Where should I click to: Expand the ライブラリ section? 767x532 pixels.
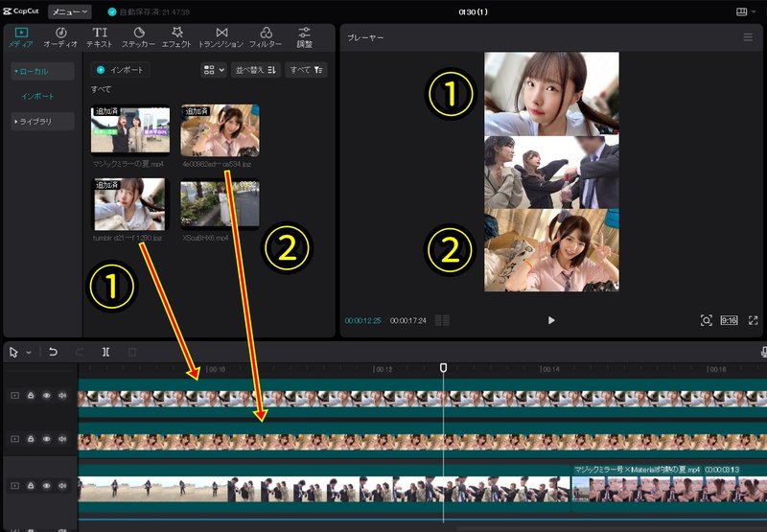point(42,122)
